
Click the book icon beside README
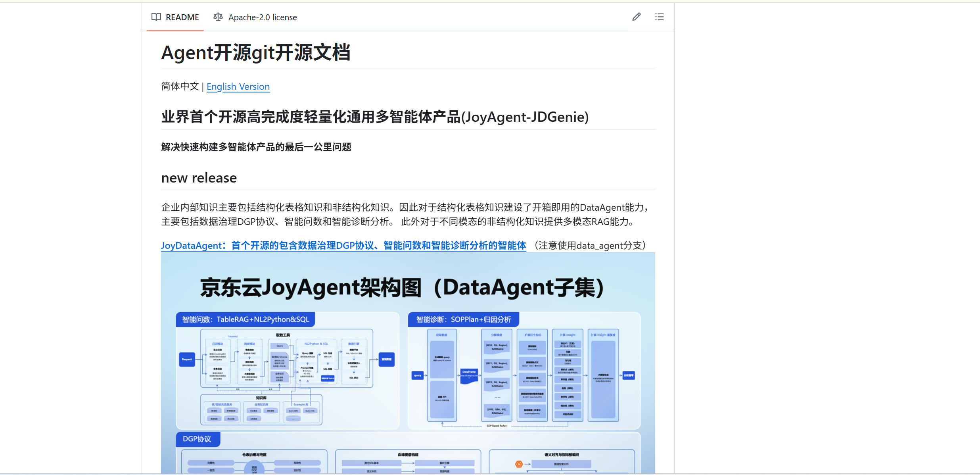coord(156,17)
